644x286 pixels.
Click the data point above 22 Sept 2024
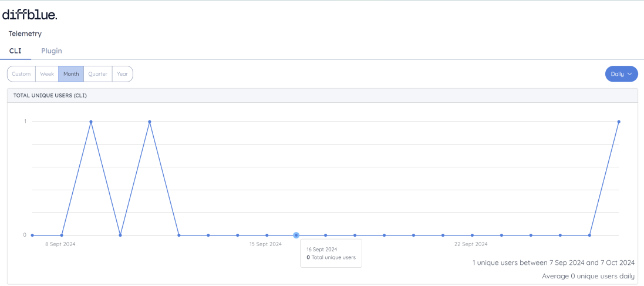(472, 235)
